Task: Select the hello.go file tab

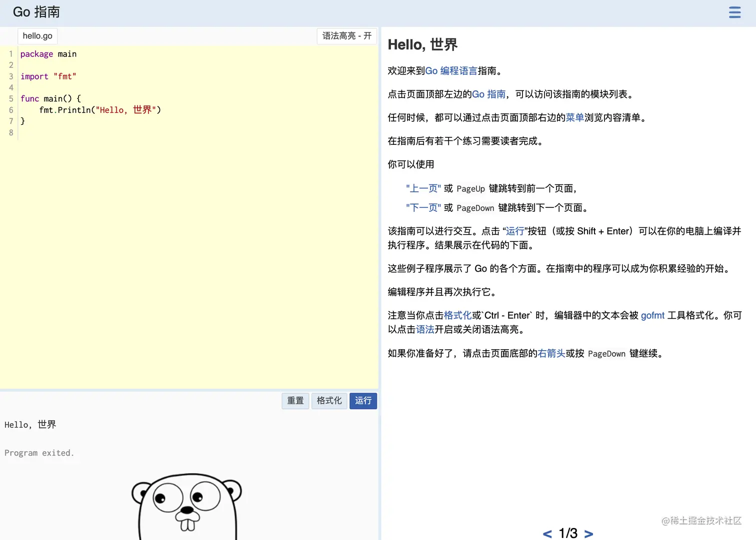Action: pos(37,36)
